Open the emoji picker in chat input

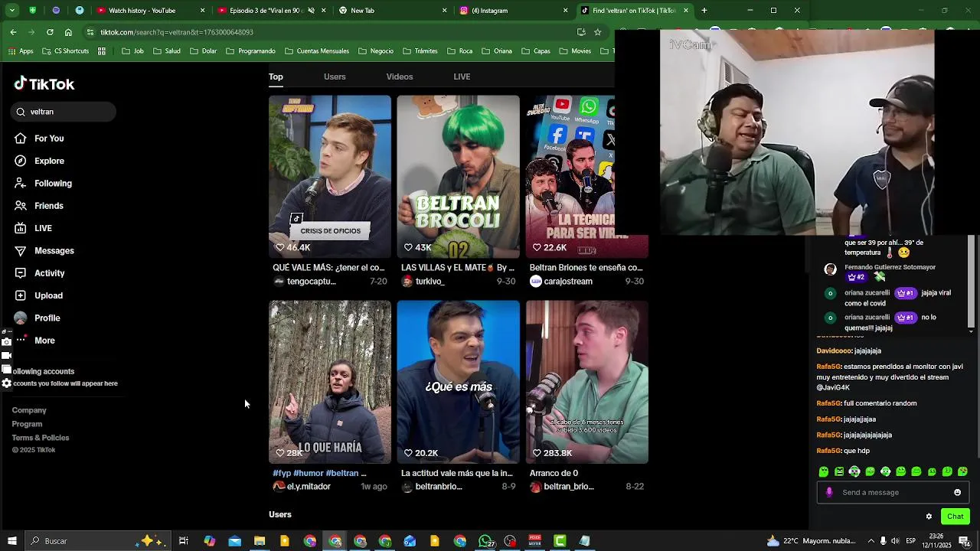pos(957,493)
